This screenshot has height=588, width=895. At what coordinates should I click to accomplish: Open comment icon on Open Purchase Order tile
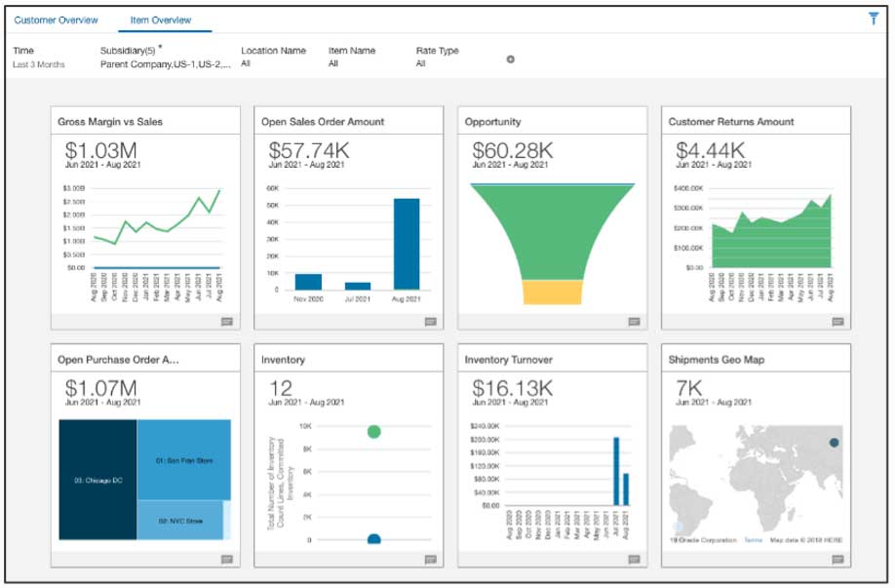[226, 559]
